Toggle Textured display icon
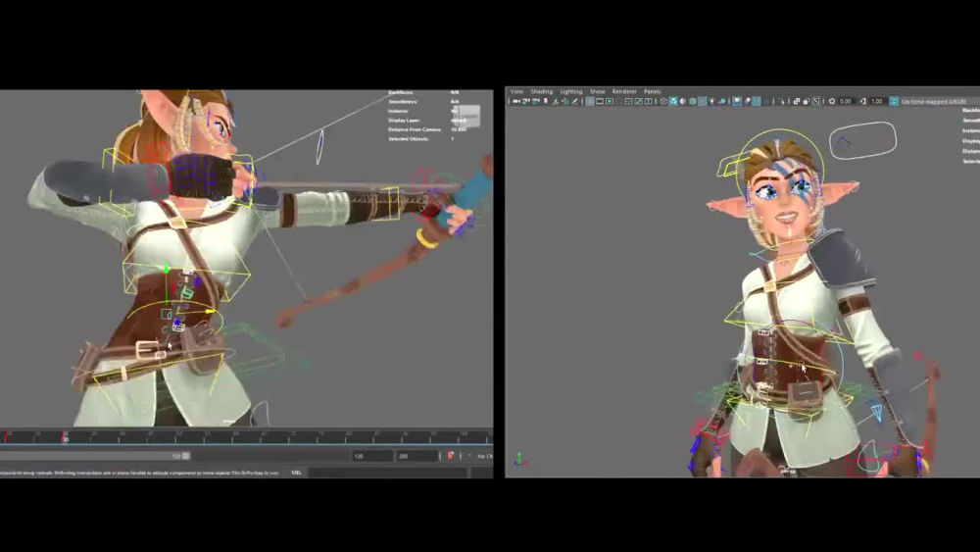The image size is (980, 552). [x=703, y=101]
